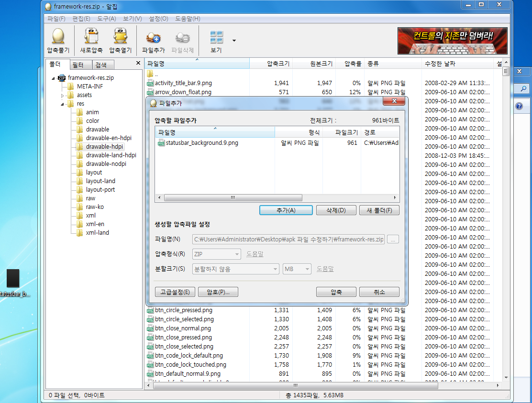The height and width of the screenshot is (403, 532).
Task: Select statusbar_background.9.png in the add list
Action: tap(201, 142)
